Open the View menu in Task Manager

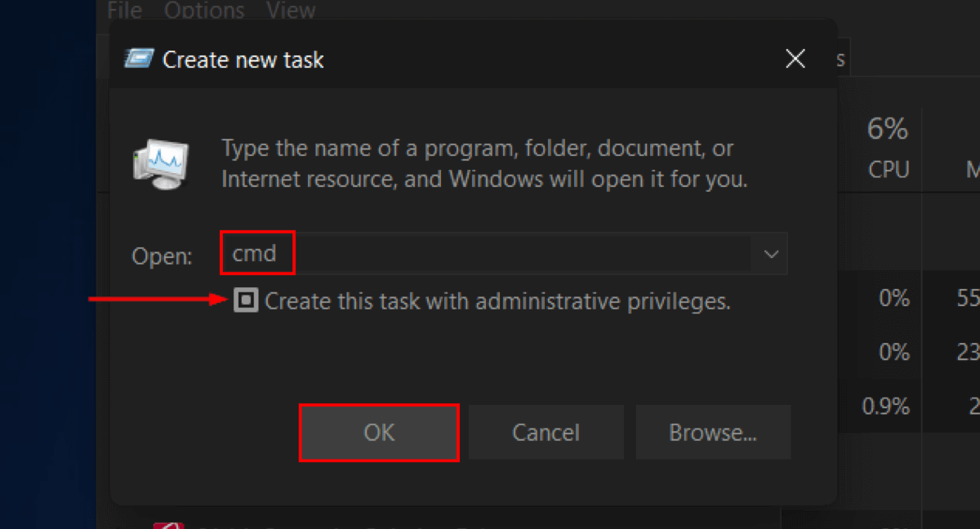click(290, 11)
